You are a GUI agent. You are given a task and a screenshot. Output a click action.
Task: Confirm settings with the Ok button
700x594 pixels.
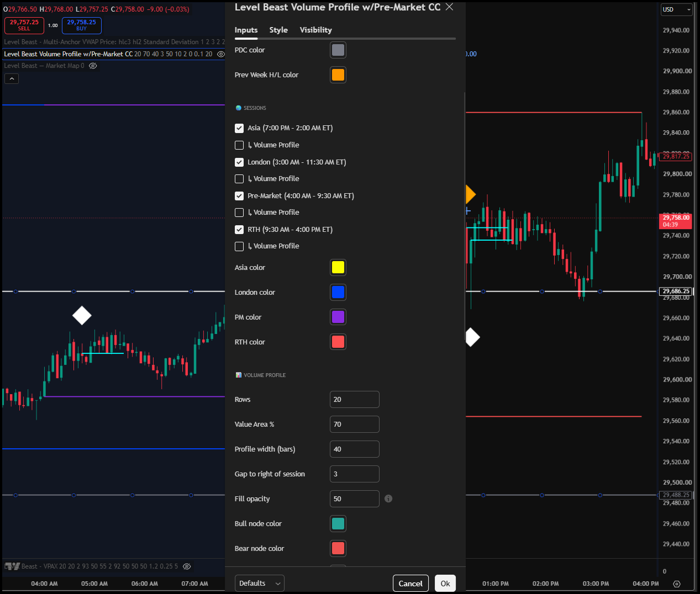[x=445, y=584]
